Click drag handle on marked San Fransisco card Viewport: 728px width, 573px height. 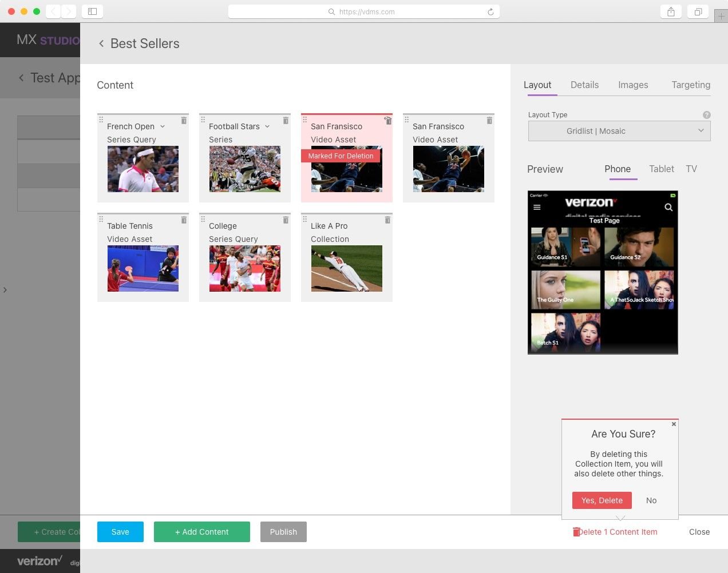point(305,120)
